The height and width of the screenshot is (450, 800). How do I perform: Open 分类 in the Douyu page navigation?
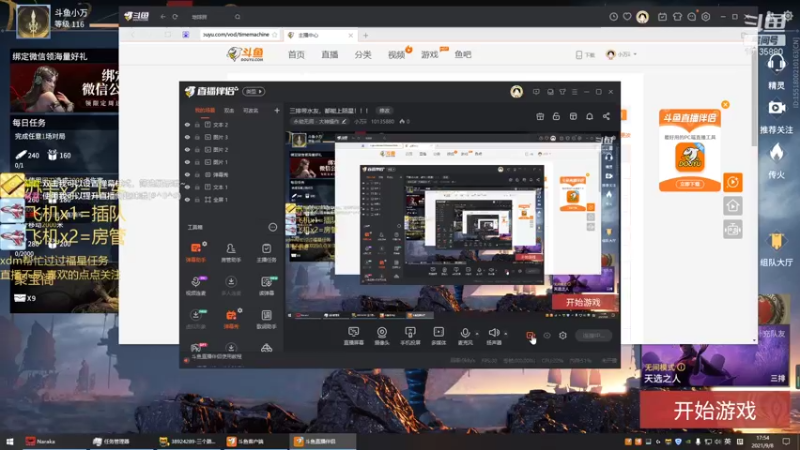(363, 55)
